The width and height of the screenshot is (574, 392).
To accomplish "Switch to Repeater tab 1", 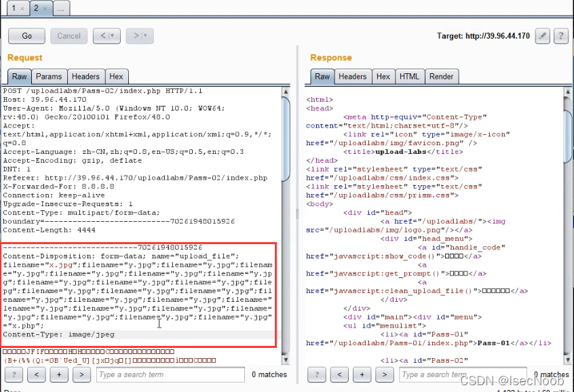I will [x=14, y=7].
